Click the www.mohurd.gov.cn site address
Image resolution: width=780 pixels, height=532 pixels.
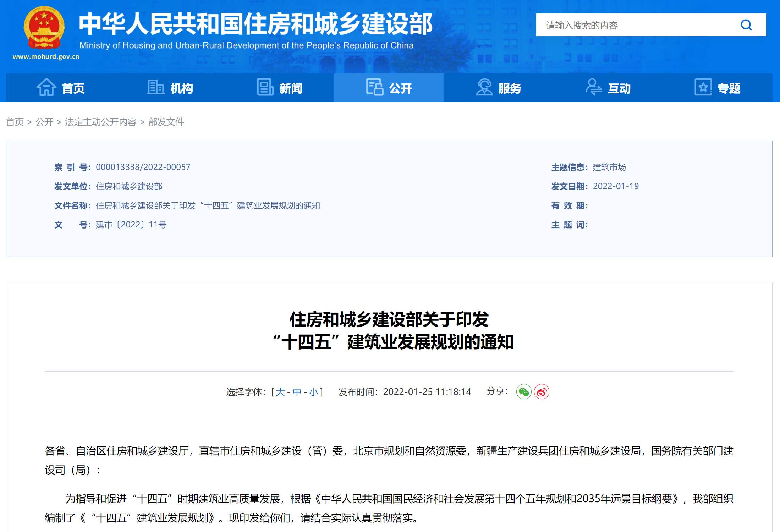(46, 56)
